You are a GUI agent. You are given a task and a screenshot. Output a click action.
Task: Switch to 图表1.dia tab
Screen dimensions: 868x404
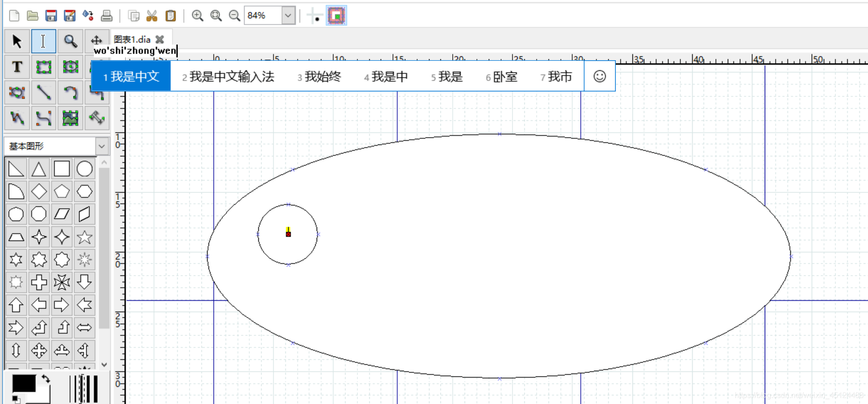132,39
